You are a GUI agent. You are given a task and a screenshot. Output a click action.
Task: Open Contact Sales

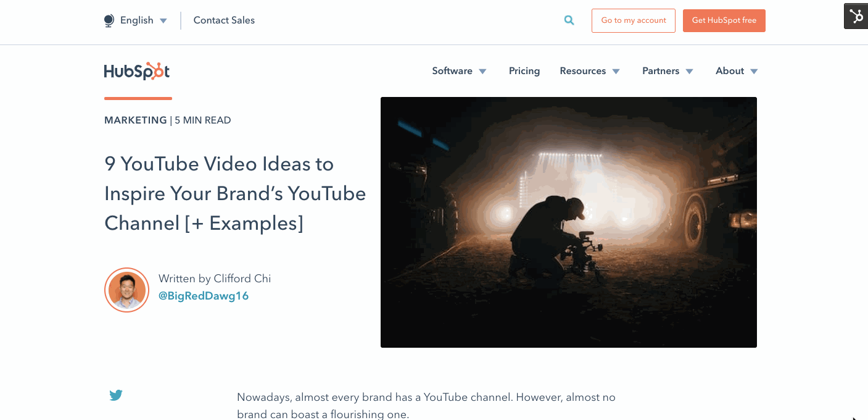(x=223, y=20)
